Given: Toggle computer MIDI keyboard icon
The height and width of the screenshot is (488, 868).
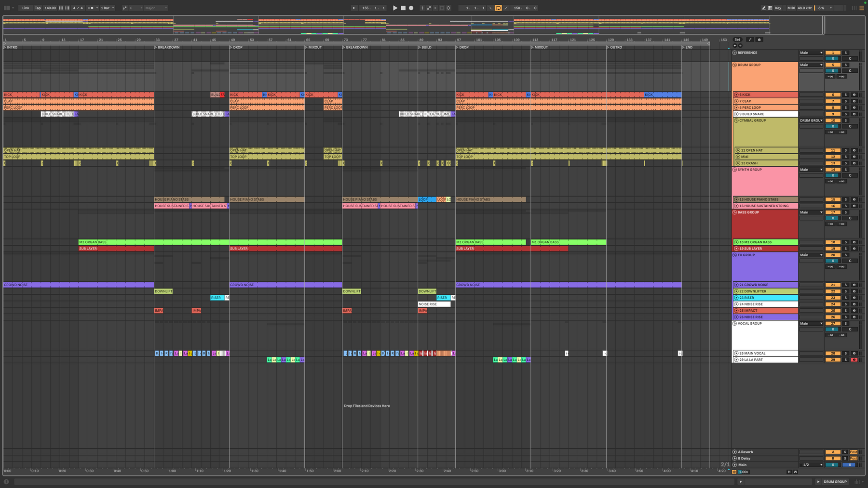Looking at the screenshot, I should pos(770,8).
